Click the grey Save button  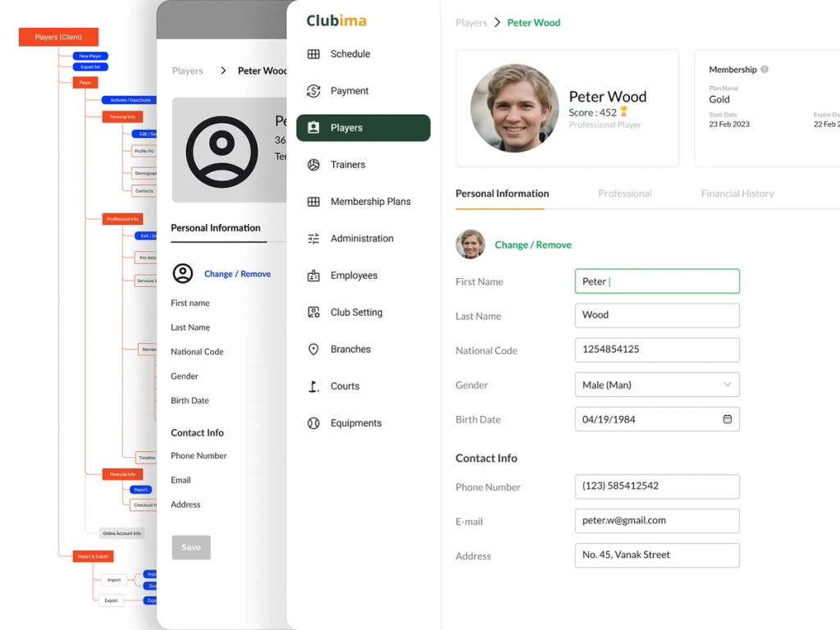tap(191, 547)
